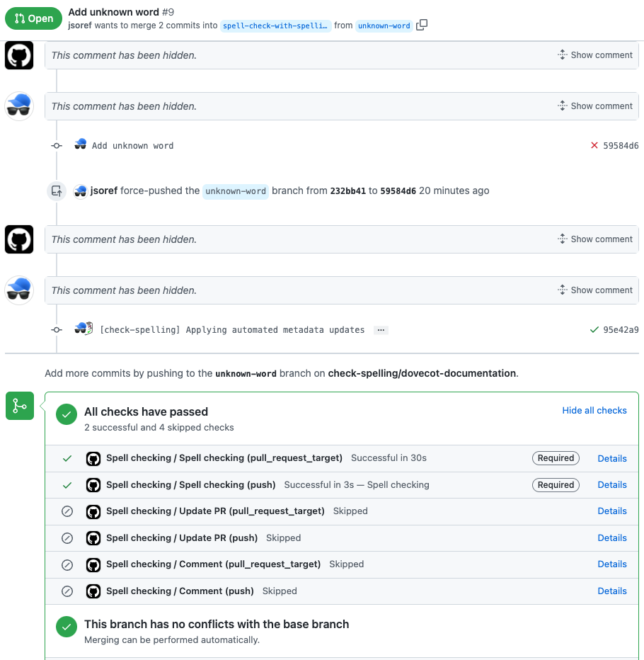Screen dimensions: 644x660
Task: Click the green merge status icon
Action: pyautogui.click(x=20, y=406)
